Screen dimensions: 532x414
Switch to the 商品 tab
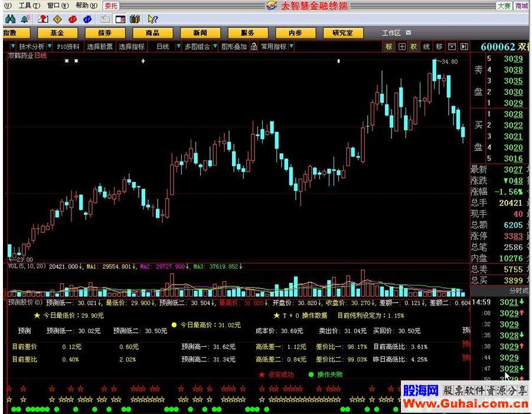click(153, 33)
